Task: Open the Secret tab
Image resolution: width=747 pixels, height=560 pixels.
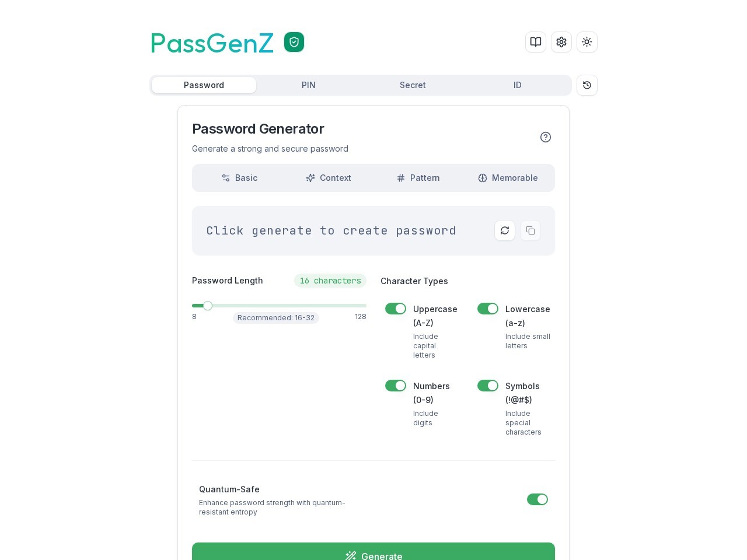Action: tap(413, 85)
